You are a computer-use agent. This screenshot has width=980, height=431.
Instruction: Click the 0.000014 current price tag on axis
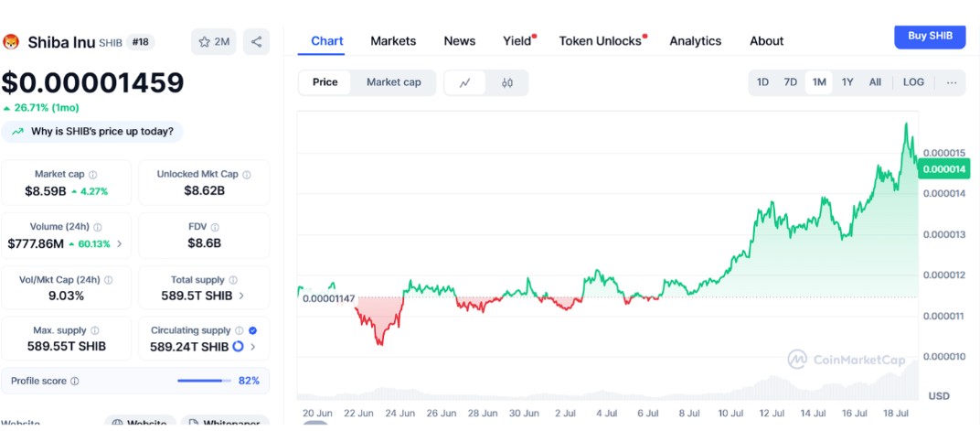[x=943, y=169]
